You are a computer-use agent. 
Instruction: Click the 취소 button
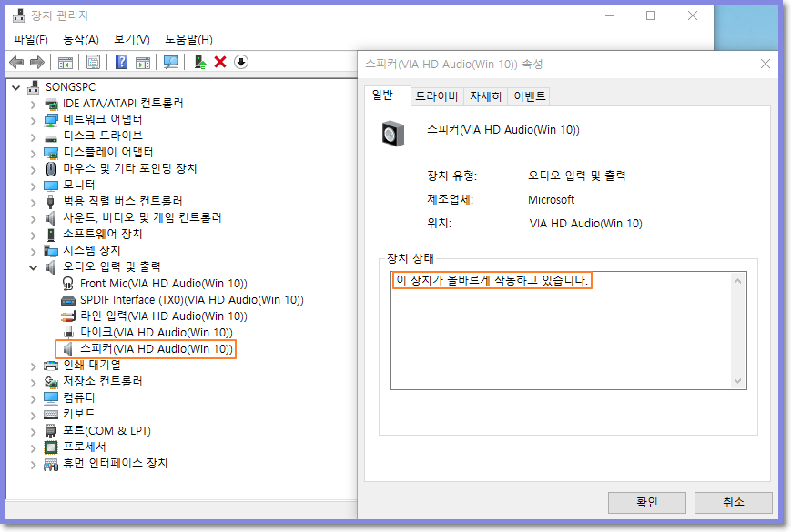tap(733, 502)
